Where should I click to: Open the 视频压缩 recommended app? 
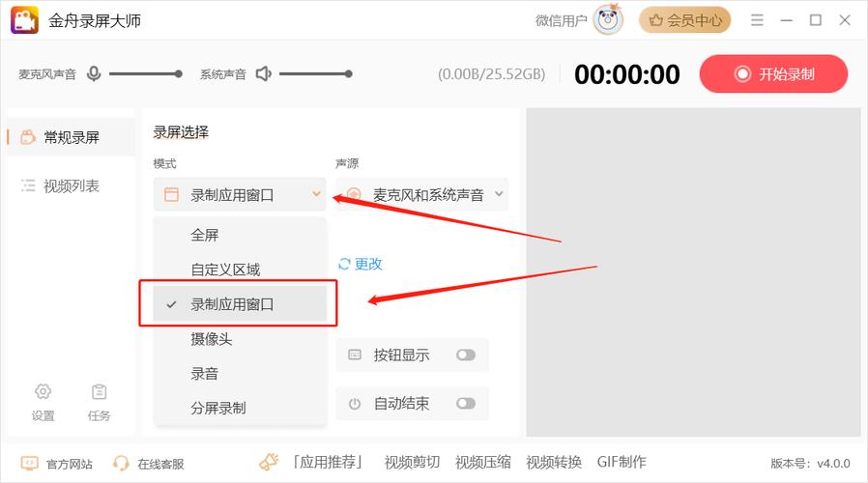[482, 462]
